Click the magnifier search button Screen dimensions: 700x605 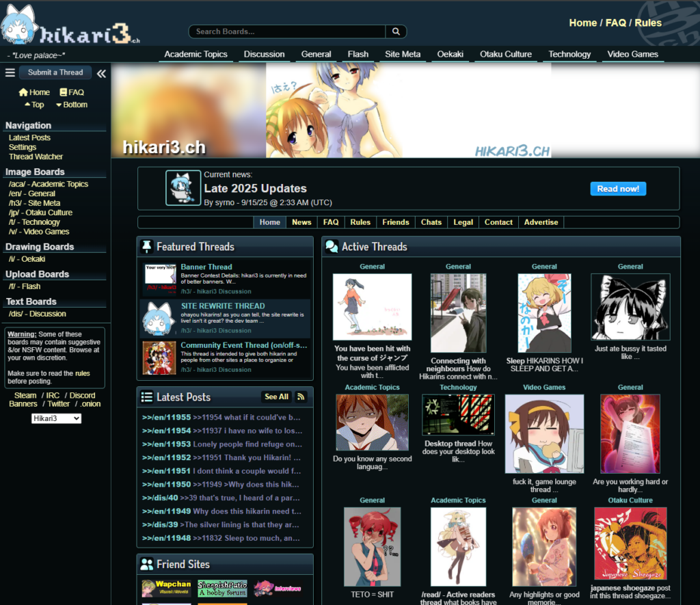tap(396, 31)
